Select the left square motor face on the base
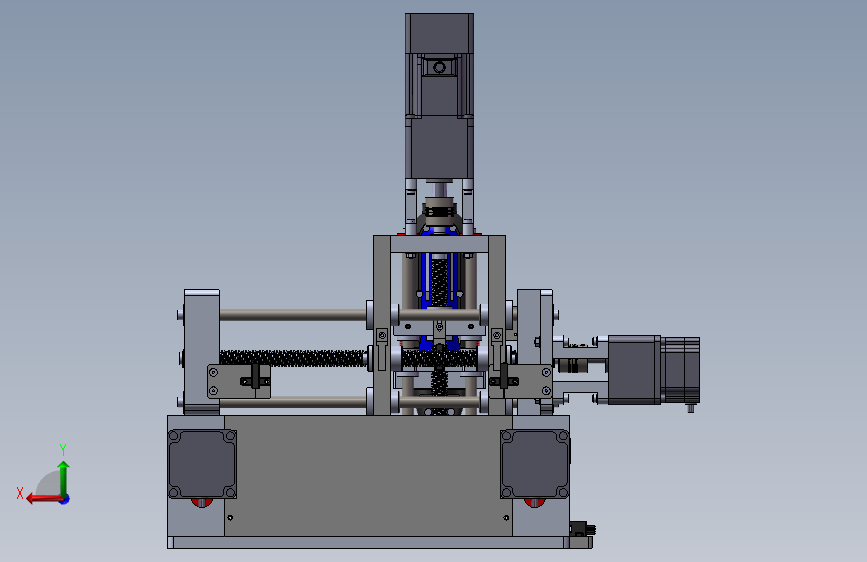 click(x=202, y=464)
